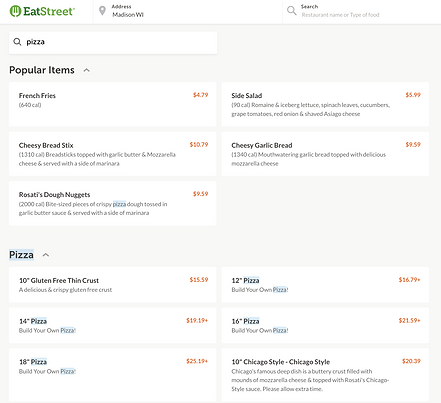This screenshot has height=403, width=441.
Task: Open Rosati's Dough Nuggets item
Action: 113,203
